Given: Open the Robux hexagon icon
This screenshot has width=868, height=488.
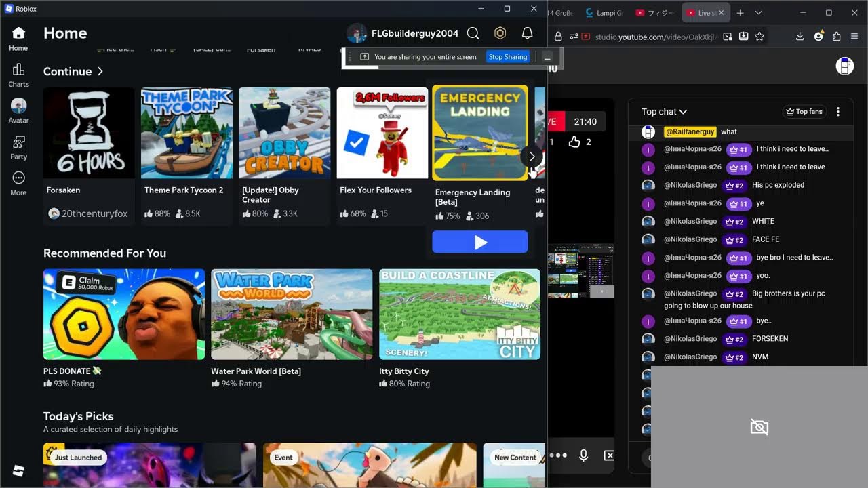Looking at the screenshot, I should (x=500, y=33).
